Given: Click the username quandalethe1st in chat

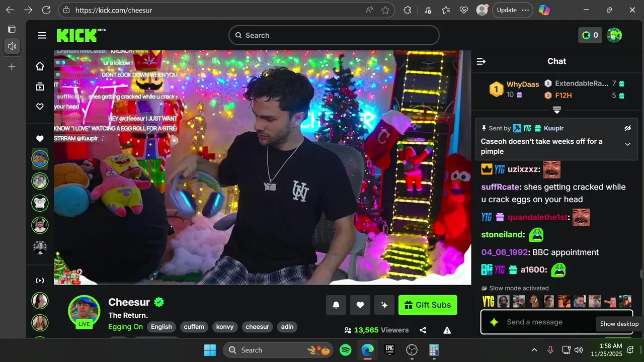Looking at the screenshot, I should (537, 217).
